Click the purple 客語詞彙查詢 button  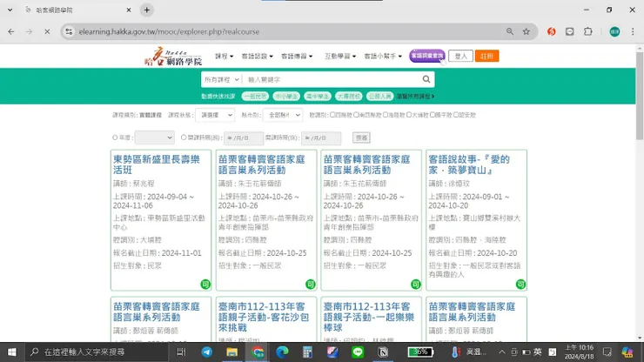point(427,56)
